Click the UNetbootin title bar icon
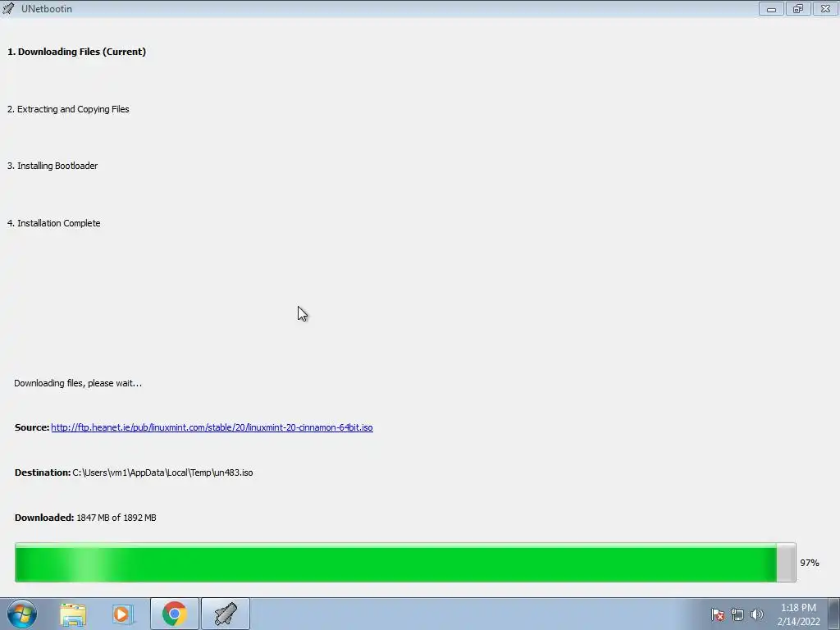 coord(8,8)
